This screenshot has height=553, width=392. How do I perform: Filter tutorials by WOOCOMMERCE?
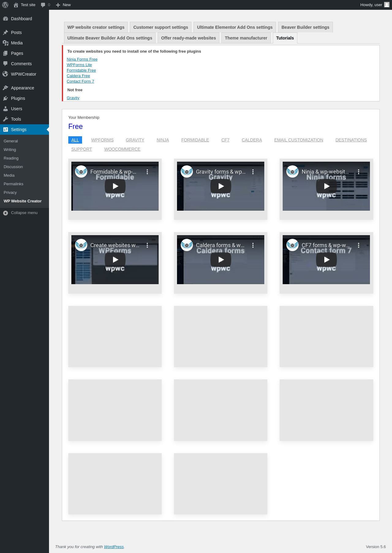click(122, 149)
